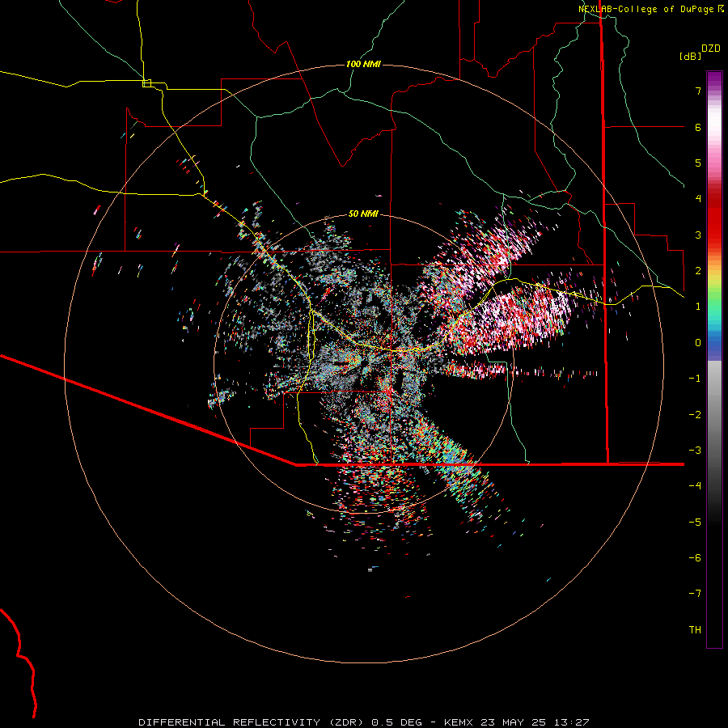Viewport: 728px width, 728px height.
Task: Click the 2 value on color scale
Action: (698, 271)
